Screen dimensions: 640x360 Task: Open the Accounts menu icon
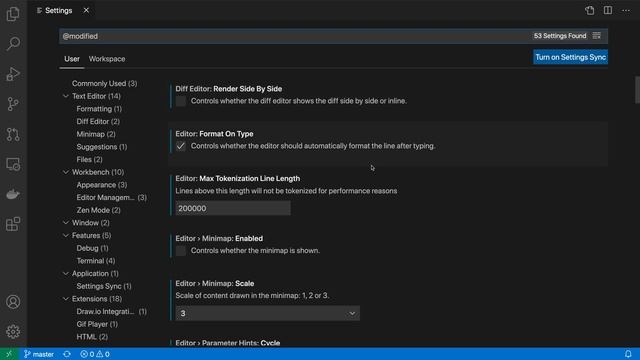pyautogui.click(x=13, y=302)
